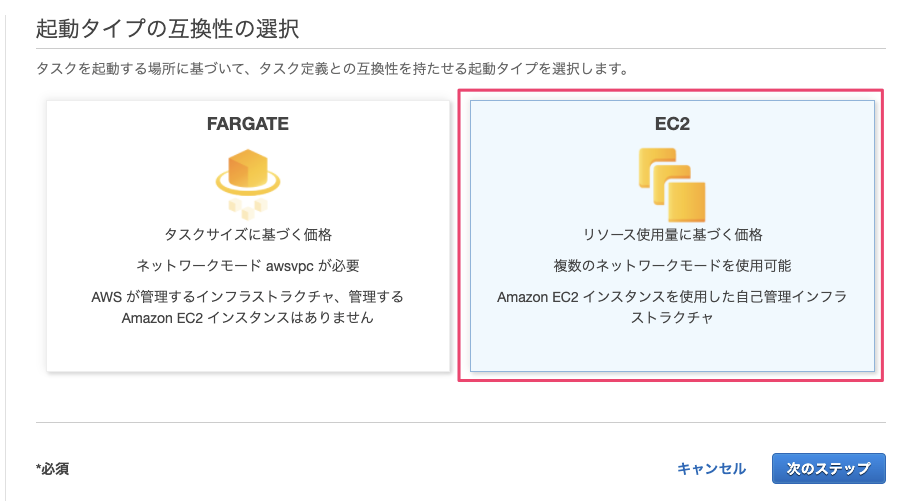This screenshot has width=910, height=501.
Task: Click the キャンセル link
Action: click(x=711, y=468)
